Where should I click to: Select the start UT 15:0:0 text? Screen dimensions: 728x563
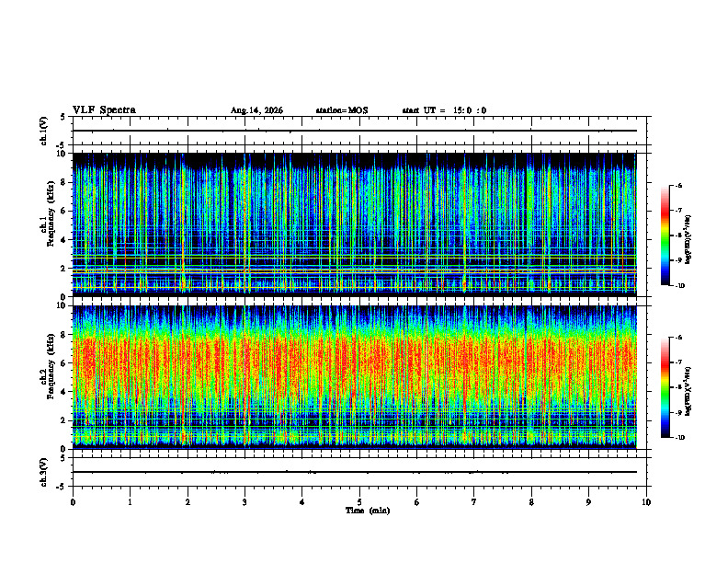(x=444, y=110)
